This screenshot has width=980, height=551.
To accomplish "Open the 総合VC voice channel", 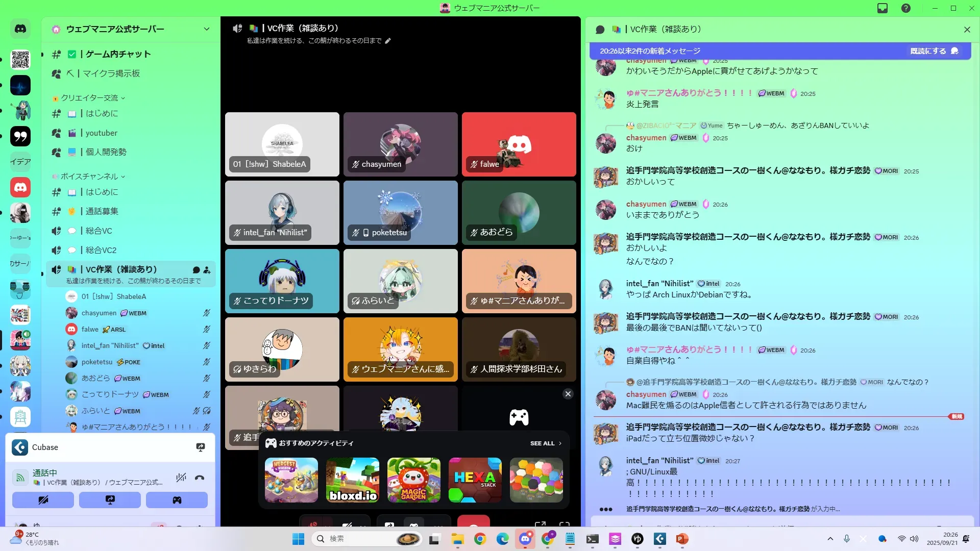I will click(x=99, y=231).
